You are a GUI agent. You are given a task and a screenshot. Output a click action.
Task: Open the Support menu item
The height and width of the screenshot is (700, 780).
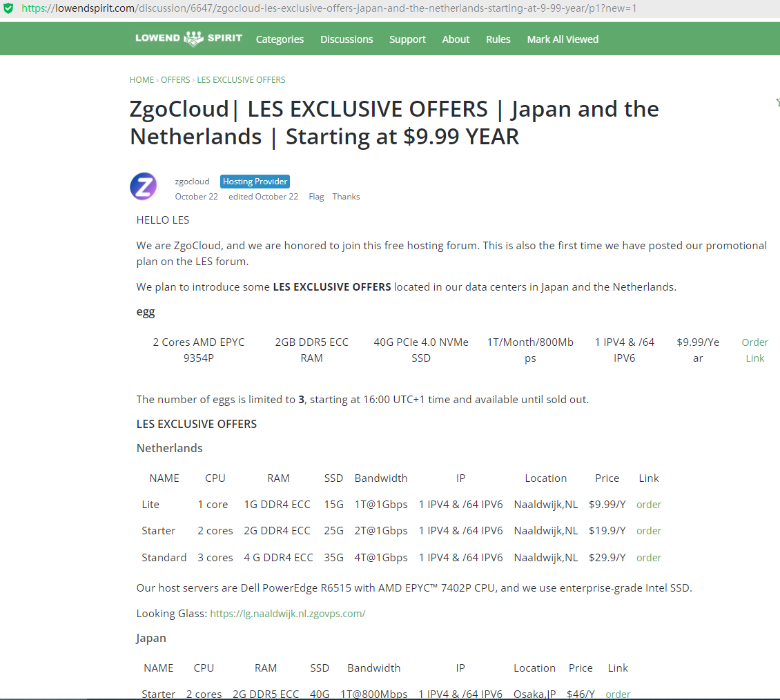(x=407, y=39)
